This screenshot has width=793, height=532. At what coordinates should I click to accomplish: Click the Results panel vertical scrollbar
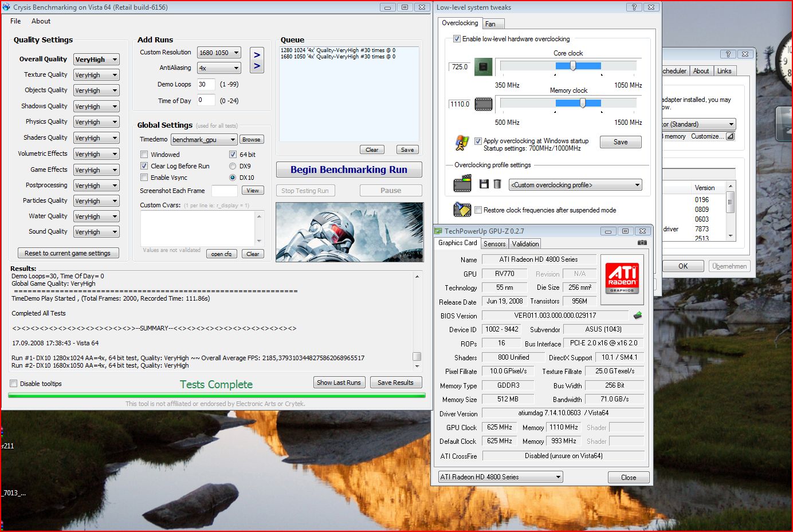tap(417, 321)
